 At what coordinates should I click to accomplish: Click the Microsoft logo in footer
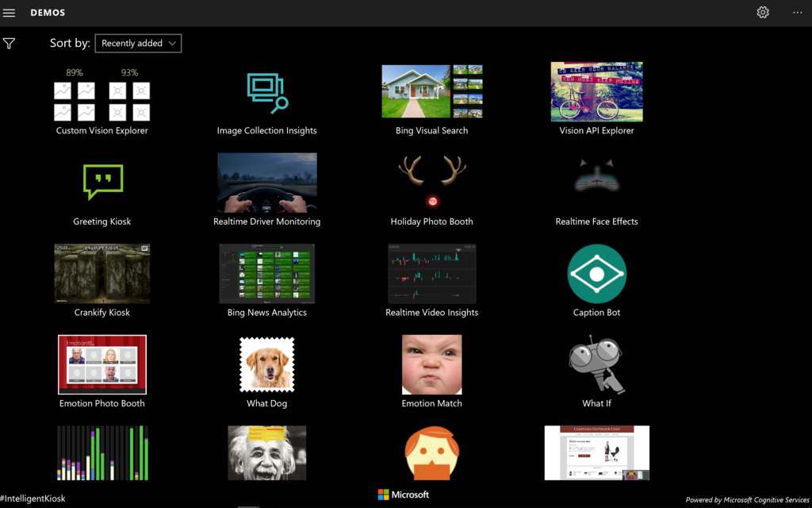[x=404, y=495]
